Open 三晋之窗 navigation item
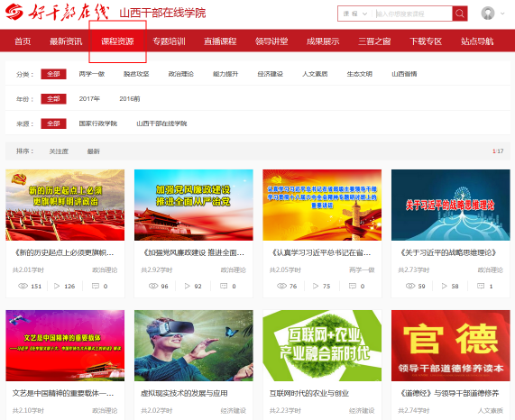Viewport: 515px width, 420px height. click(x=374, y=41)
